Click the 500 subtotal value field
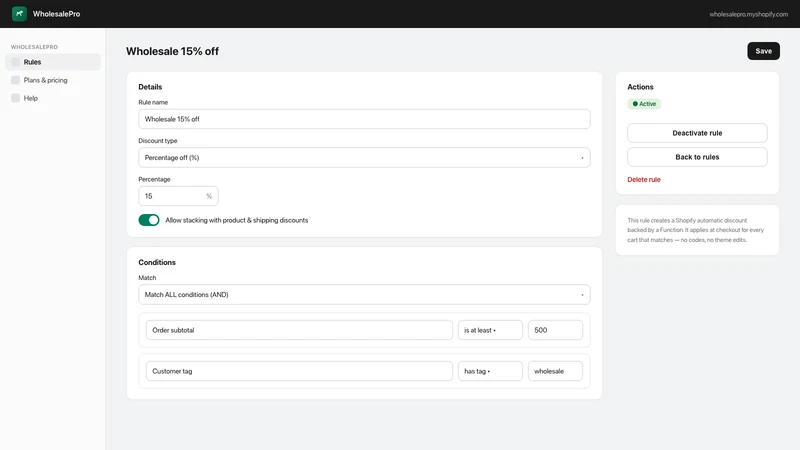Viewport: 800px width, 450px height. [x=555, y=330]
